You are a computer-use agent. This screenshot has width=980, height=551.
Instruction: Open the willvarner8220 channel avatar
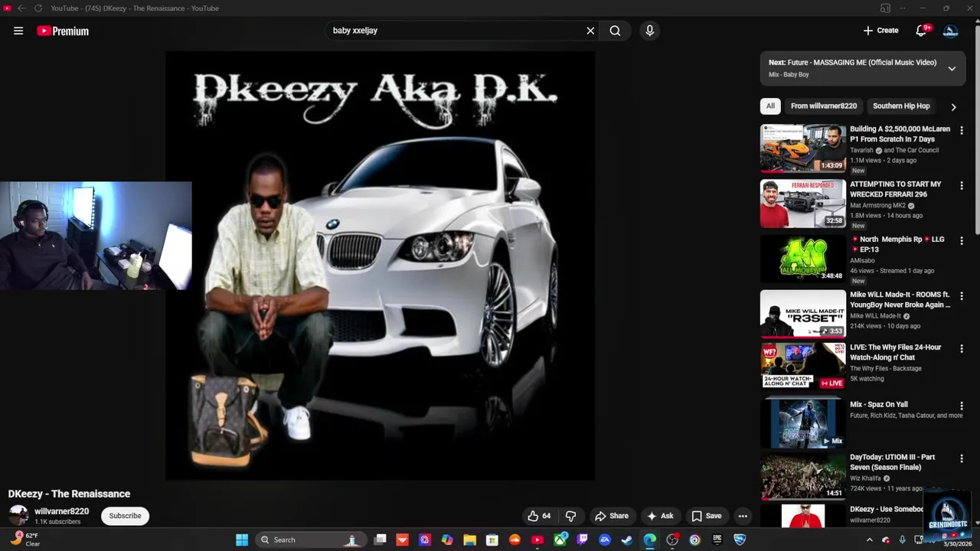click(x=18, y=516)
